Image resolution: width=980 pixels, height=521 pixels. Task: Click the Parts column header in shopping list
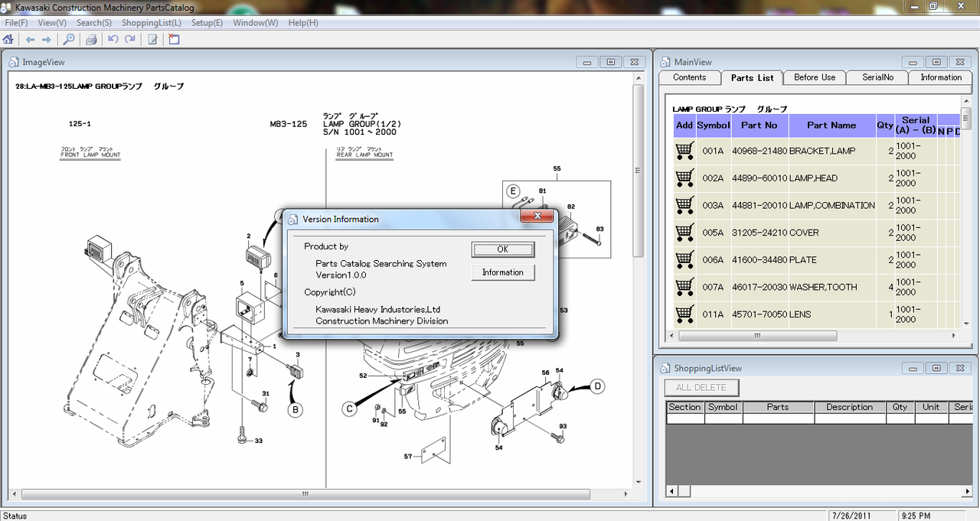tap(778, 407)
